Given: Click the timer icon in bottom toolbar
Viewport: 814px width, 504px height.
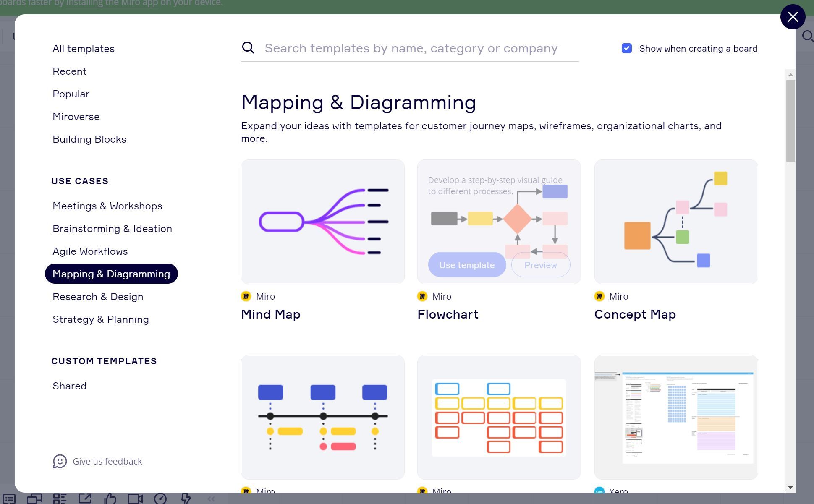Looking at the screenshot, I should tap(160, 499).
